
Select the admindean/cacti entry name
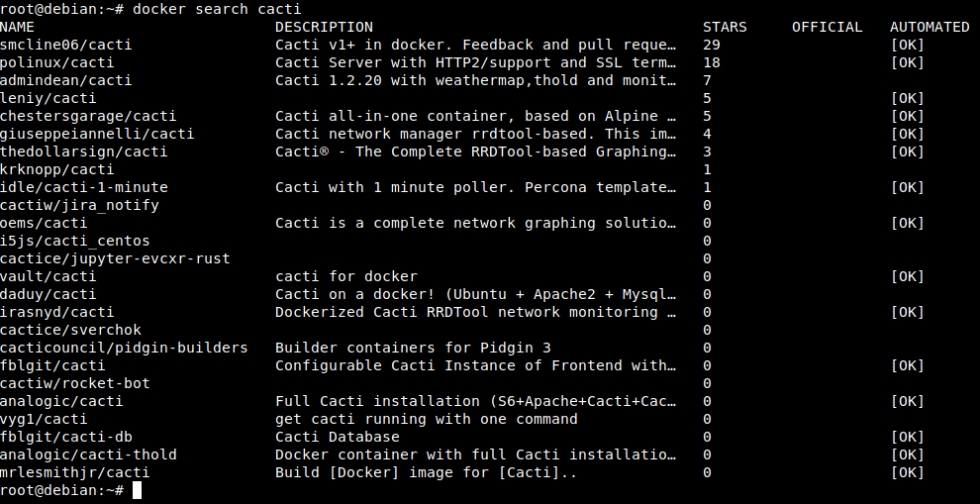click(x=65, y=80)
